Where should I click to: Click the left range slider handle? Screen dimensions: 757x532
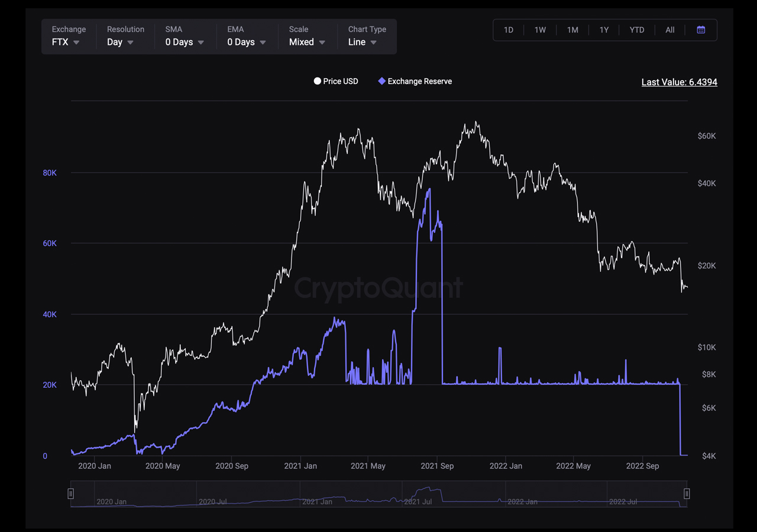tap(71, 494)
